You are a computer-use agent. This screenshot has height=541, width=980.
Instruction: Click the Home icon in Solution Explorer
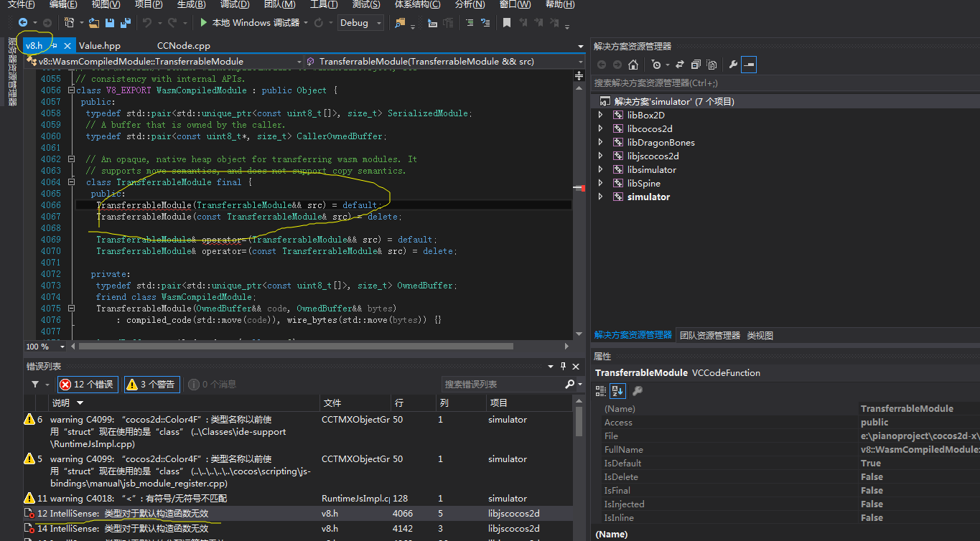point(633,65)
